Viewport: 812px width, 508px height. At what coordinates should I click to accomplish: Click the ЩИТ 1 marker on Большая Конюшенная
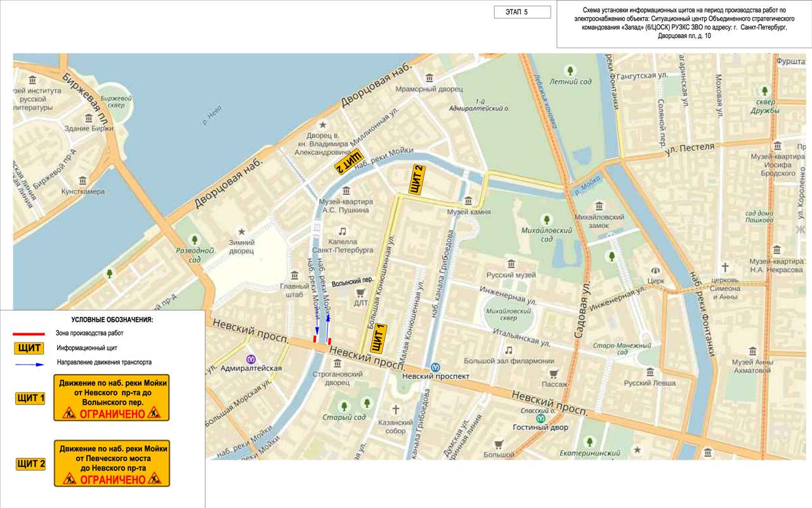377,338
